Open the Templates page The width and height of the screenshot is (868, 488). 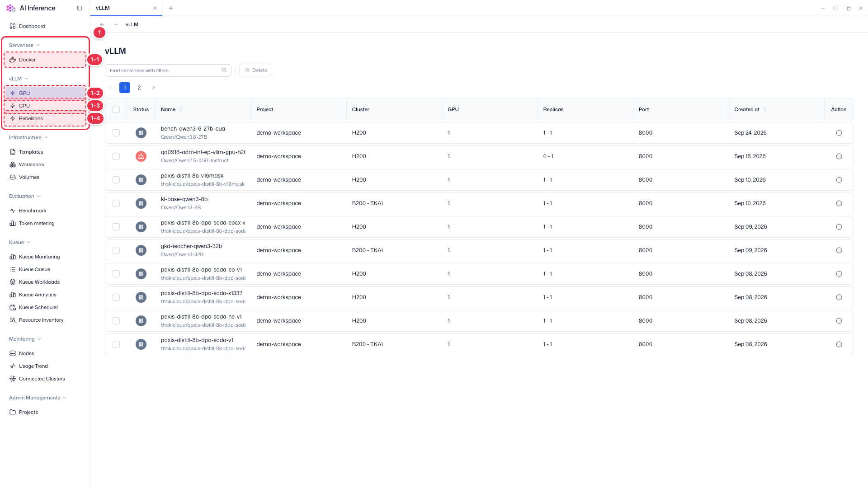click(x=45, y=152)
